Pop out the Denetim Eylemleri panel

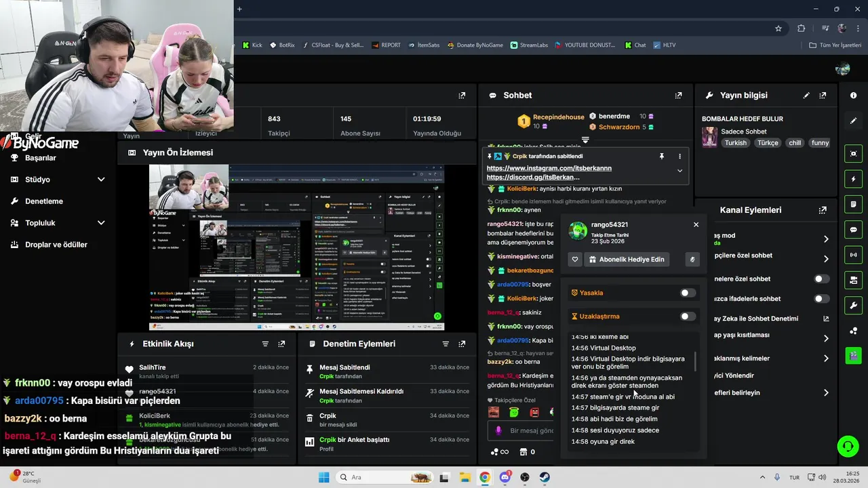[x=462, y=344]
